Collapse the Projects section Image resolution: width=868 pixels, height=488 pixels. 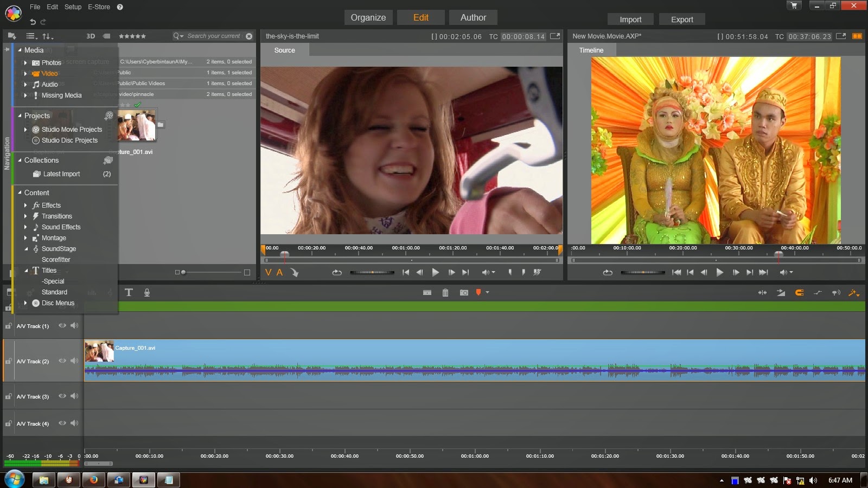coord(20,116)
